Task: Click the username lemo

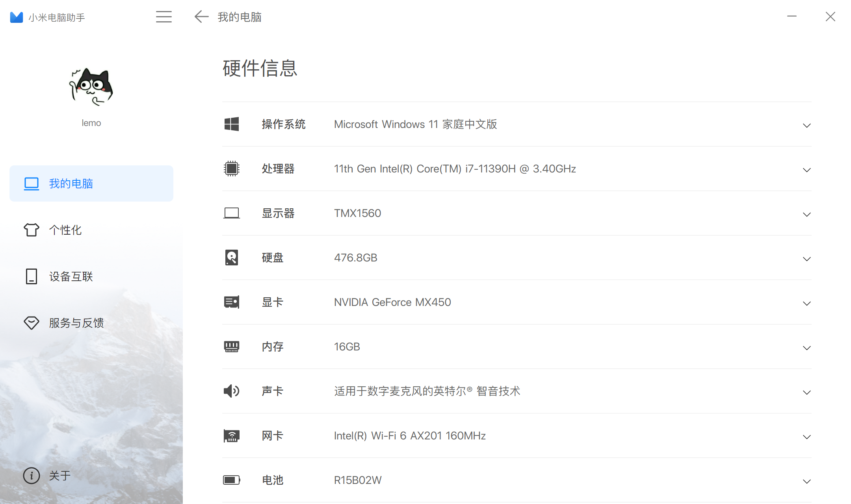Action: 91,123
